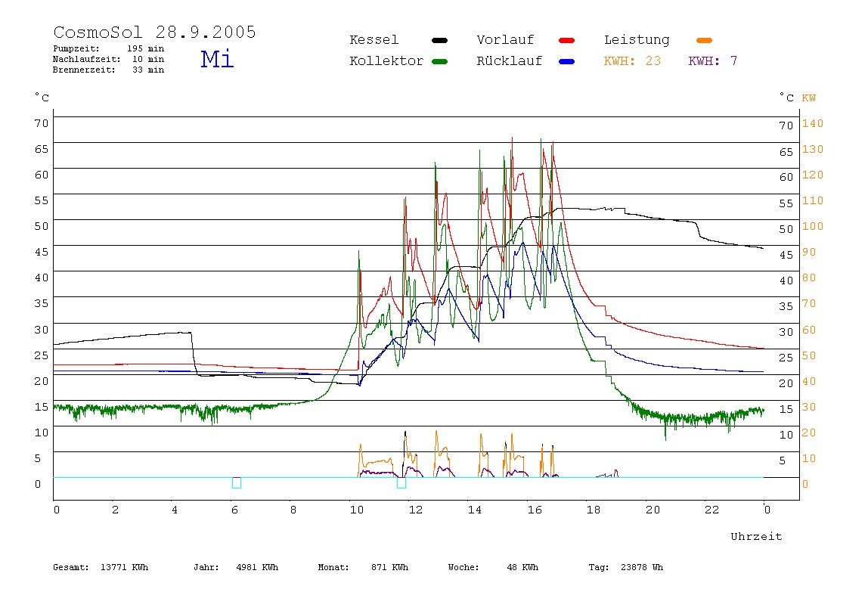Screen dimensions: 868x614
Task: Click the orange KW scale value 80
Action: click(809, 278)
